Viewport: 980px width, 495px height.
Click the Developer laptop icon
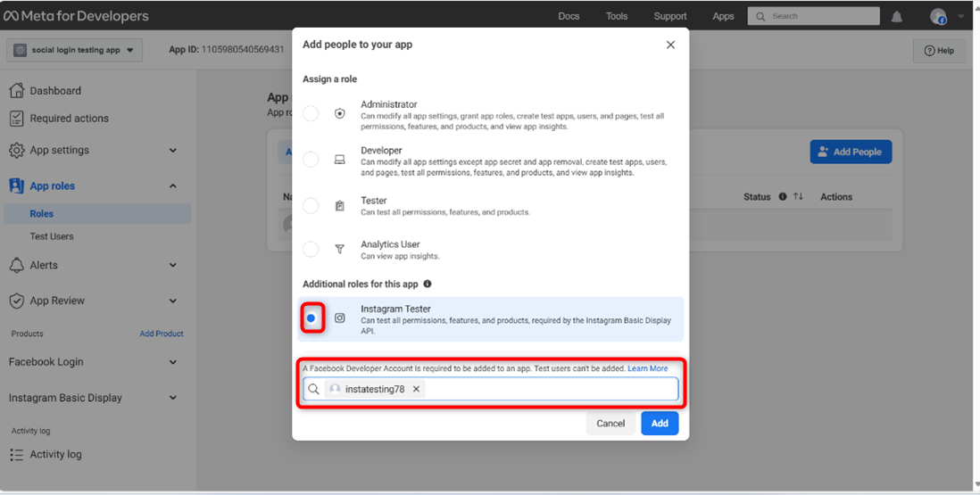[339, 160]
